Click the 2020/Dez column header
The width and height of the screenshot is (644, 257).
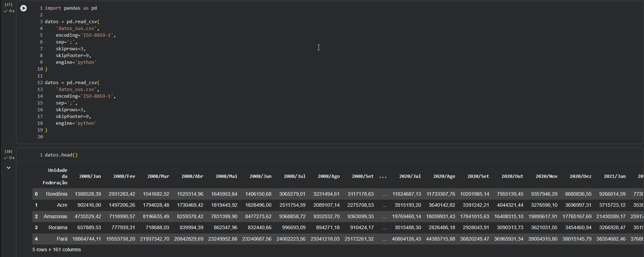pyautogui.click(x=581, y=176)
